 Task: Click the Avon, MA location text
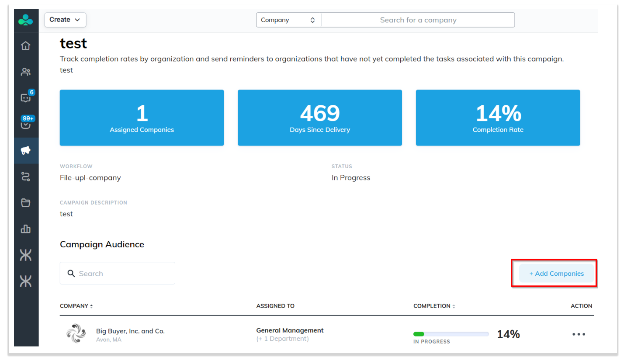point(109,340)
